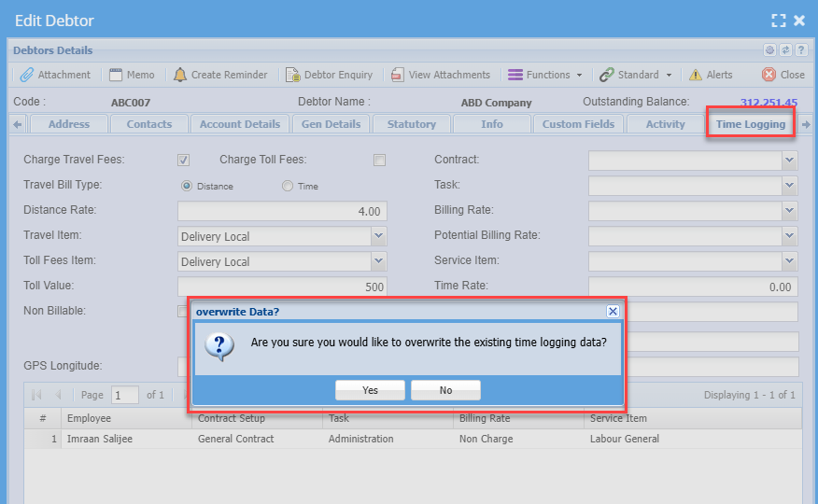Click the Time Rate field

(x=693, y=287)
